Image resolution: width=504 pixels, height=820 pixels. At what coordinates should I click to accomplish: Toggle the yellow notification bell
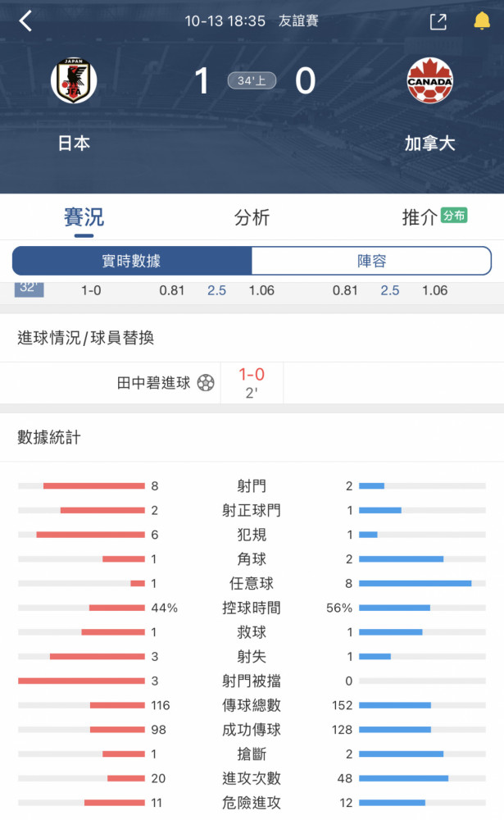click(482, 21)
